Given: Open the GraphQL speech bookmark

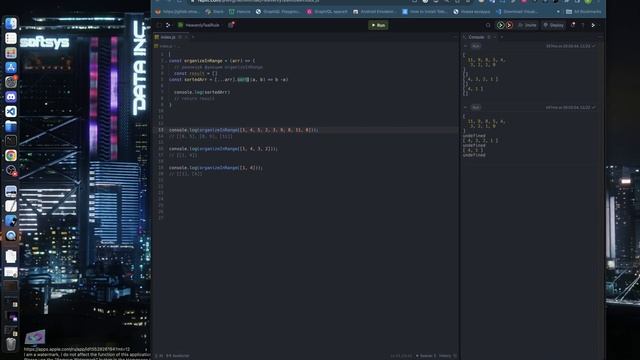Looking at the screenshot, I should [x=327, y=12].
